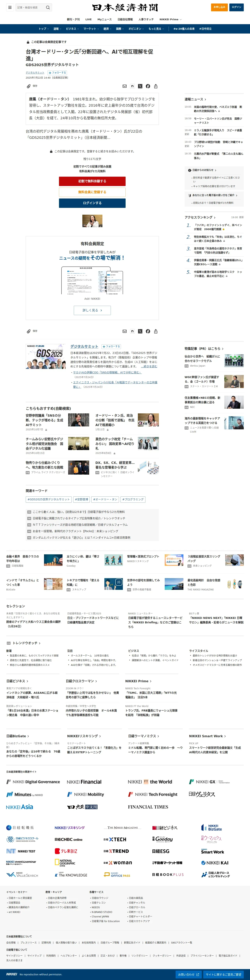Click the #プログラミング keyword tag
The width and height of the screenshot is (250, 980).
click(x=133, y=500)
